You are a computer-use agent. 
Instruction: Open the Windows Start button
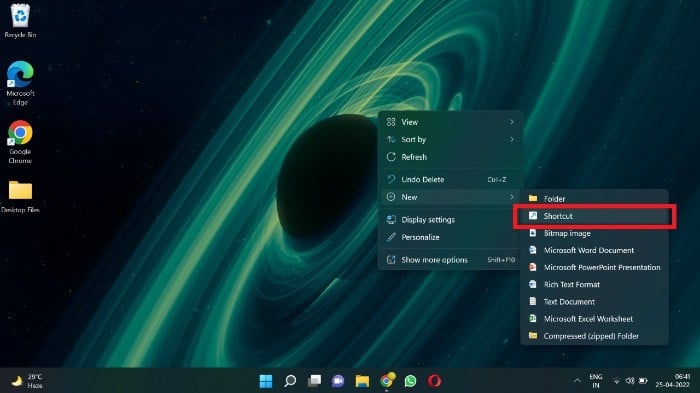pos(266,381)
